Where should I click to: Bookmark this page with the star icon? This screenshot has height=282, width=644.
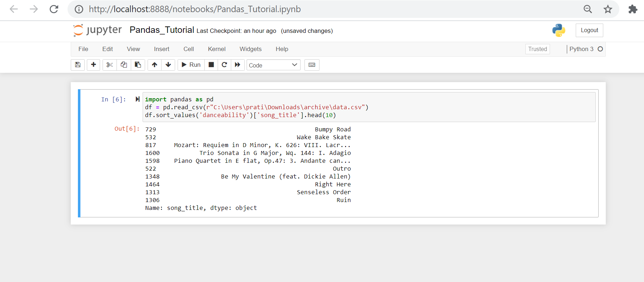608,9
